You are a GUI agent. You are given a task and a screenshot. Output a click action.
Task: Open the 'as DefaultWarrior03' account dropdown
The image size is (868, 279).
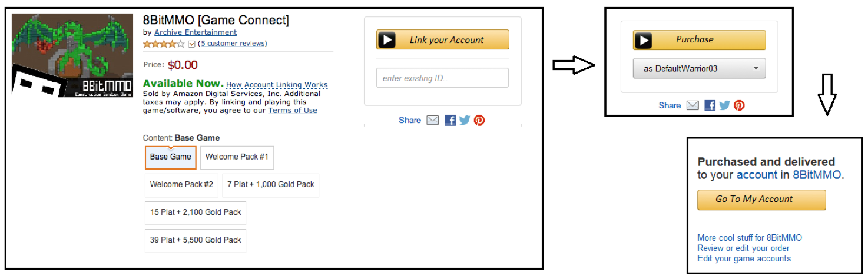point(699,68)
